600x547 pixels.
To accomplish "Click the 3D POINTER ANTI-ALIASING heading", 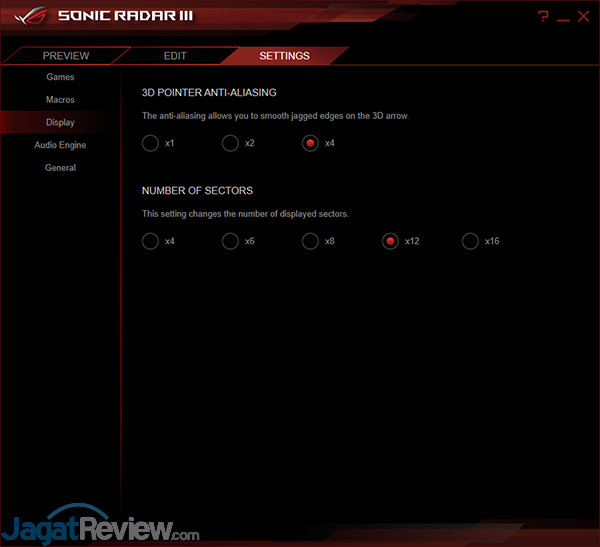I will pyautogui.click(x=209, y=93).
